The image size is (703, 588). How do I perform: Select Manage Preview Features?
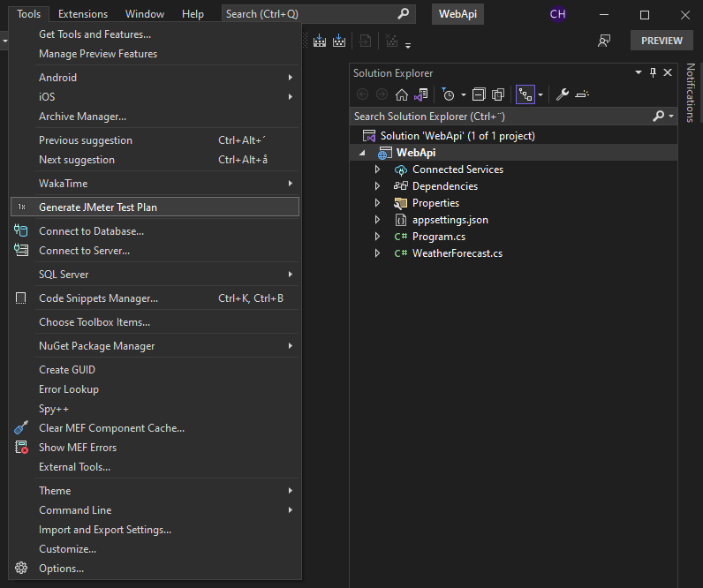click(155, 54)
